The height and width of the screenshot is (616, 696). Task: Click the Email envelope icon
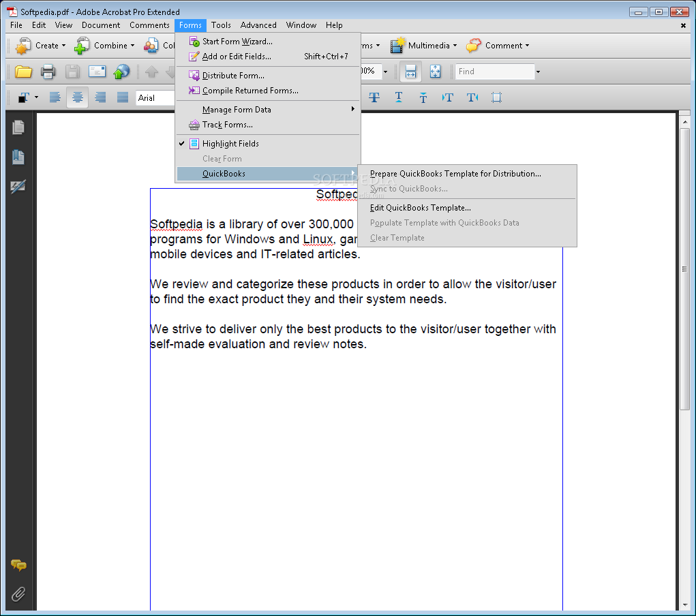(x=97, y=71)
